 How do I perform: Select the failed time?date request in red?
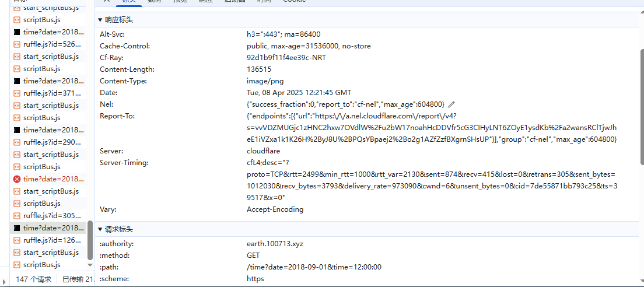[x=53, y=179]
